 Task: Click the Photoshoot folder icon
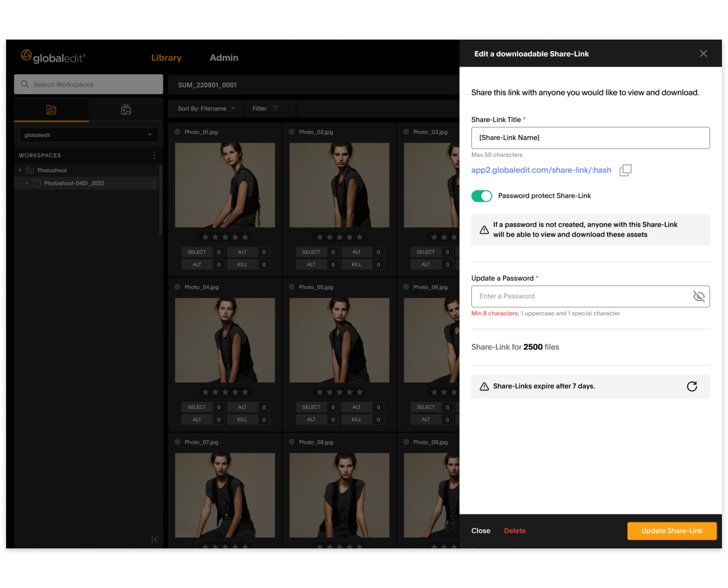[x=30, y=170]
